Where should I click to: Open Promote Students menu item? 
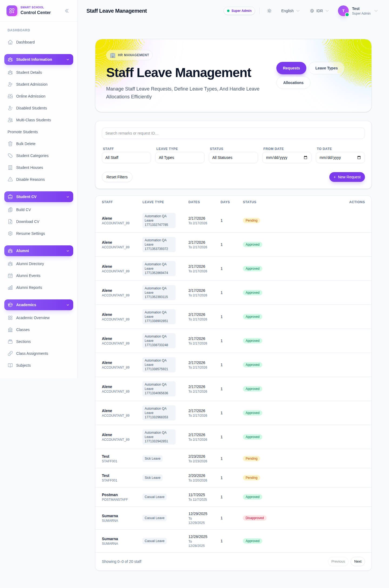pos(23,132)
